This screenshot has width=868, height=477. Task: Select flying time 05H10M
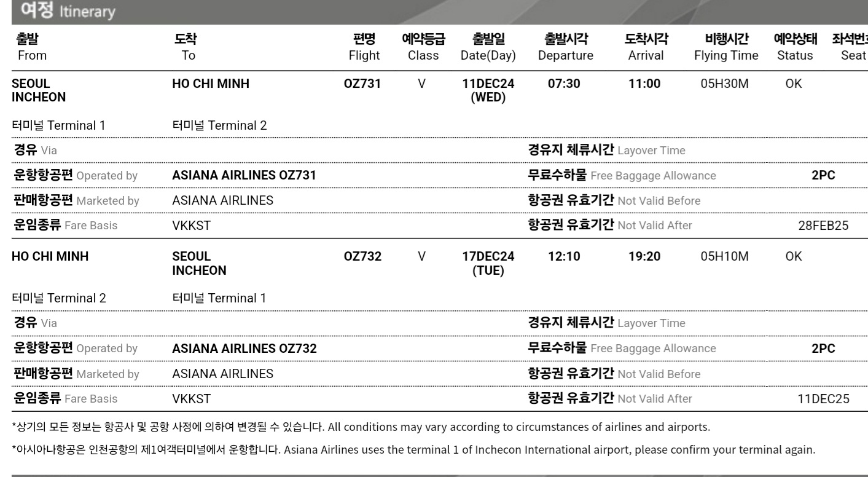click(x=724, y=257)
